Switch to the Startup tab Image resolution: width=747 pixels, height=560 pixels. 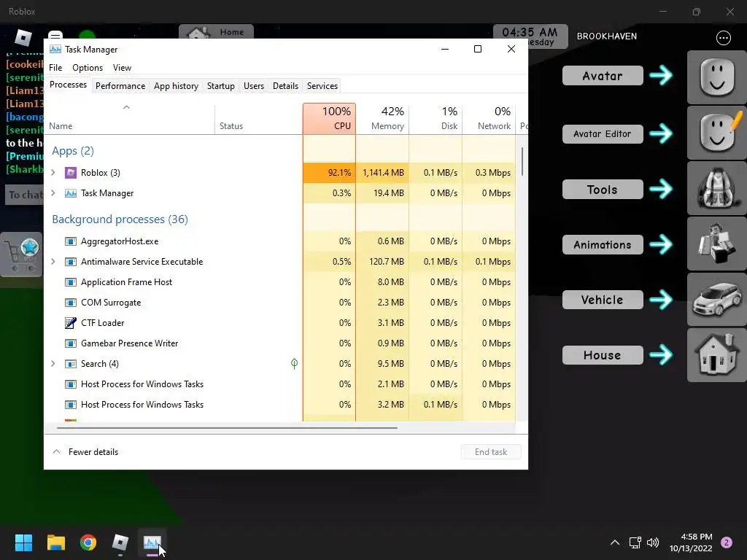[220, 86]
